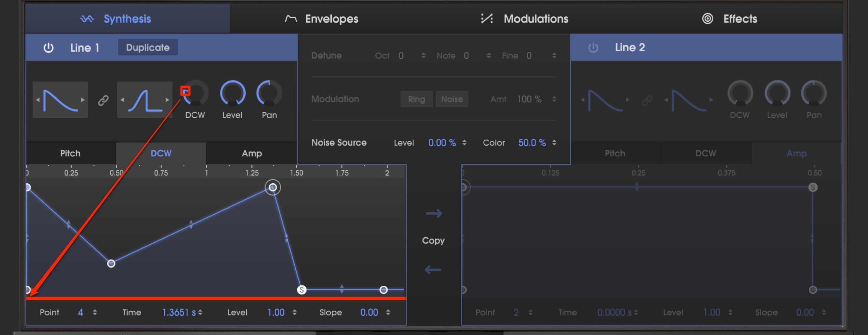Select the envelope point at valley near 0.50
The width and height of the screenshot is (868, 335).
(111, 264)
